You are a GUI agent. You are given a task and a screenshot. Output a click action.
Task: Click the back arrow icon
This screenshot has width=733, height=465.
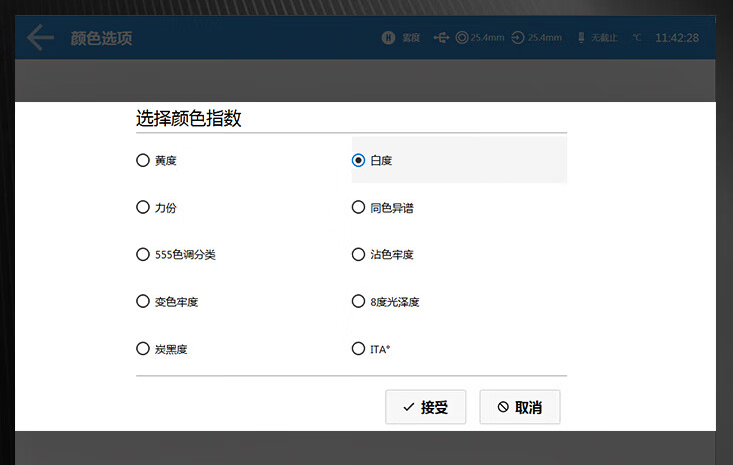point(40,38)
